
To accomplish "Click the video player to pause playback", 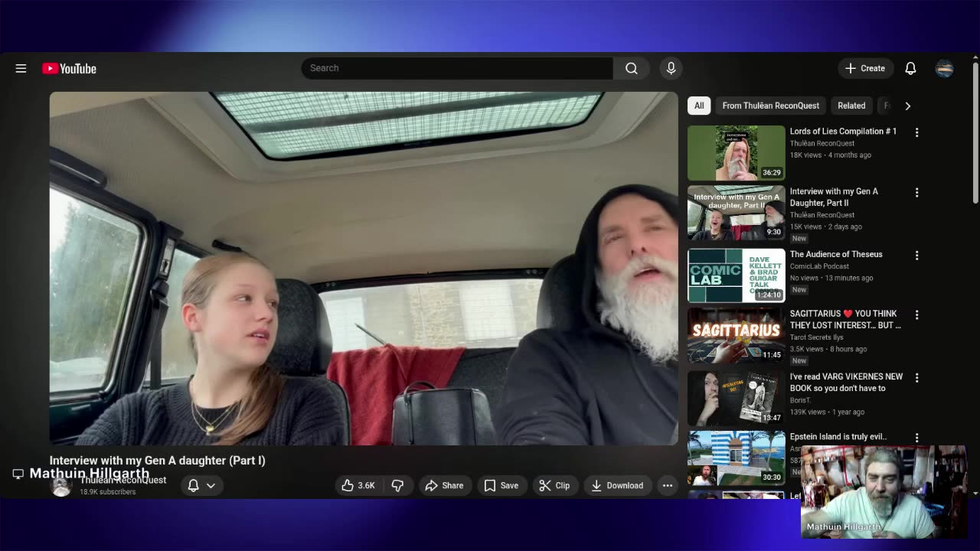I will [x=364, y=269].
